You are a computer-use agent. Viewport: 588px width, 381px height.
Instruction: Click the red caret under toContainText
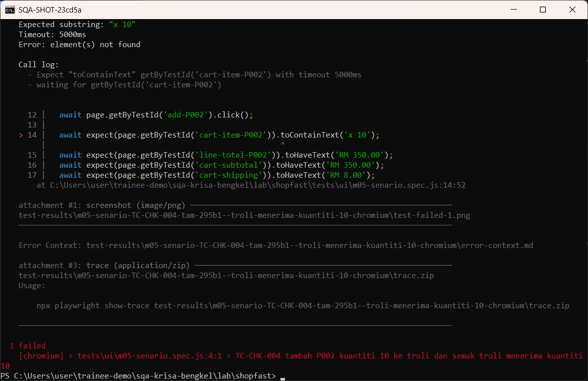coord(283,144)
